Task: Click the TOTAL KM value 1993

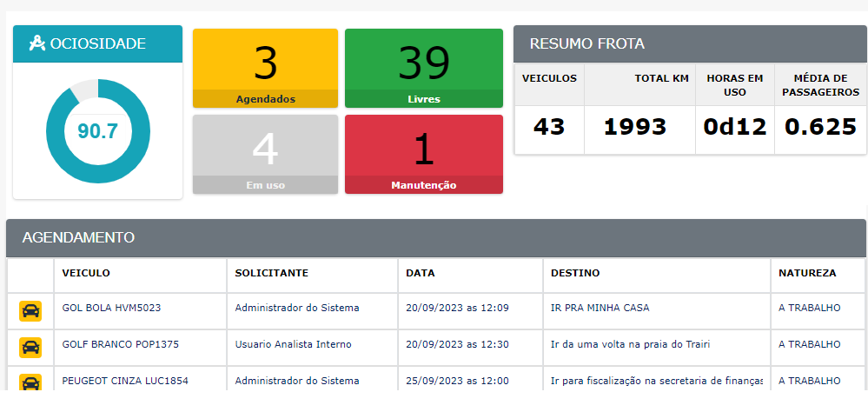Action: [635, 128]
